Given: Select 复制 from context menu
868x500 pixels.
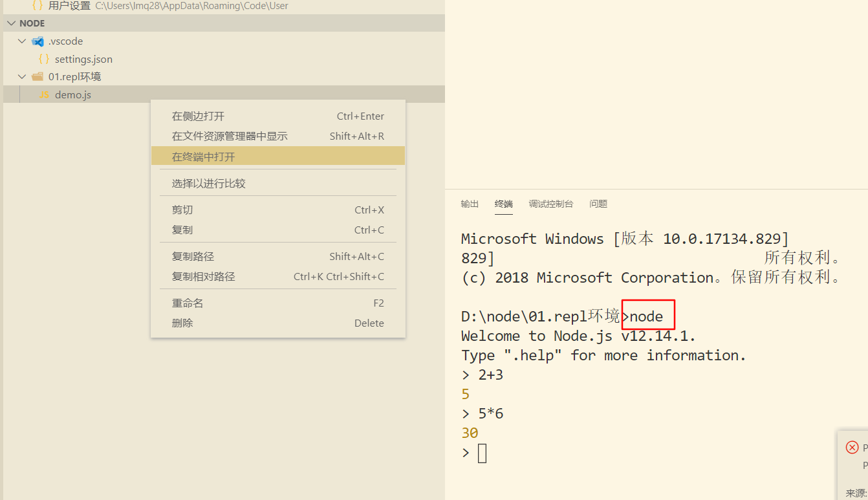Looking at the screenshot, I should tap(278, 230).
